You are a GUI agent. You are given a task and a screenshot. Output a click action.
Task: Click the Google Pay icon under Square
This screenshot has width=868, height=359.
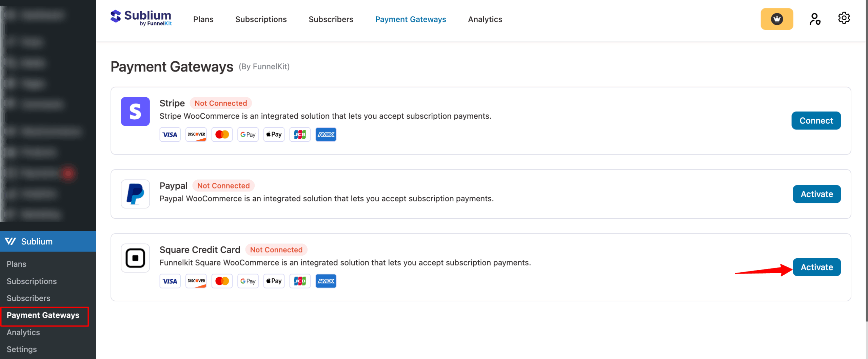click(x=248, y=281)
